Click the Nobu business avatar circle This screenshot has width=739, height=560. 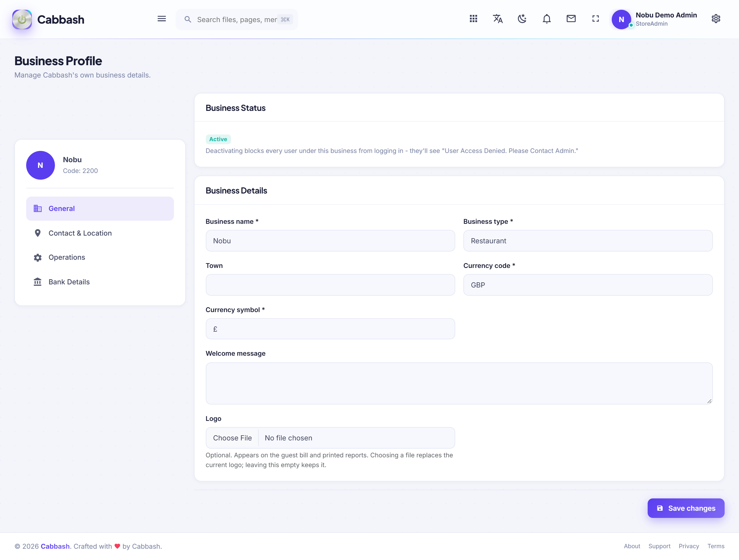[41, 165]
